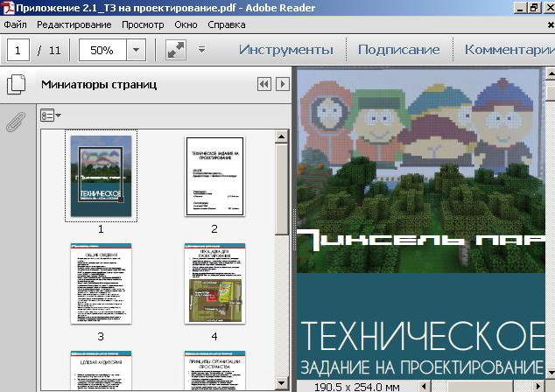Click the thumbnails panel right-arrow icon

[282, 85]
